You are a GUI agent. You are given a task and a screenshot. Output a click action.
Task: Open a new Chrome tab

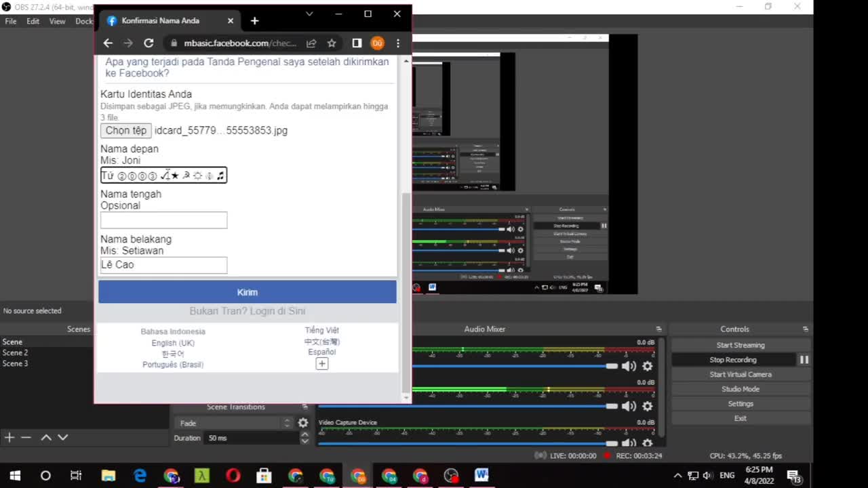click(x=254, y=21)
